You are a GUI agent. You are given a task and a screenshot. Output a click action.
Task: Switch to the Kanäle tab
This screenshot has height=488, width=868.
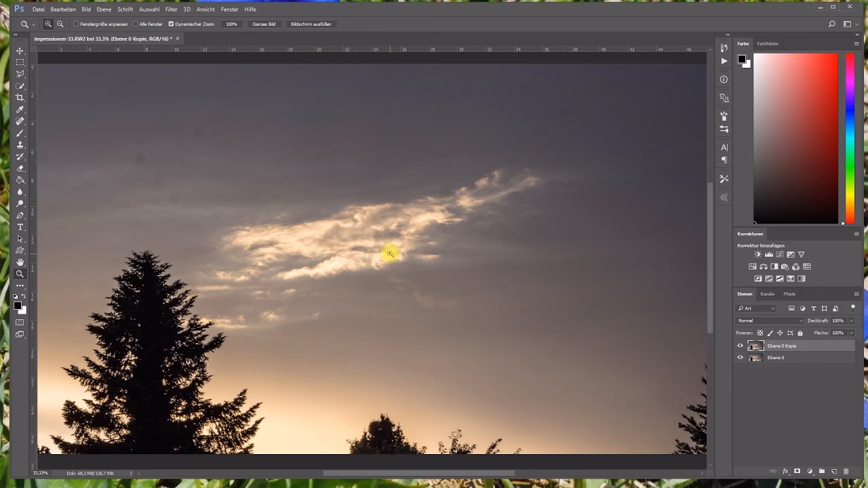pyautogui.click(x=768, y=294)
